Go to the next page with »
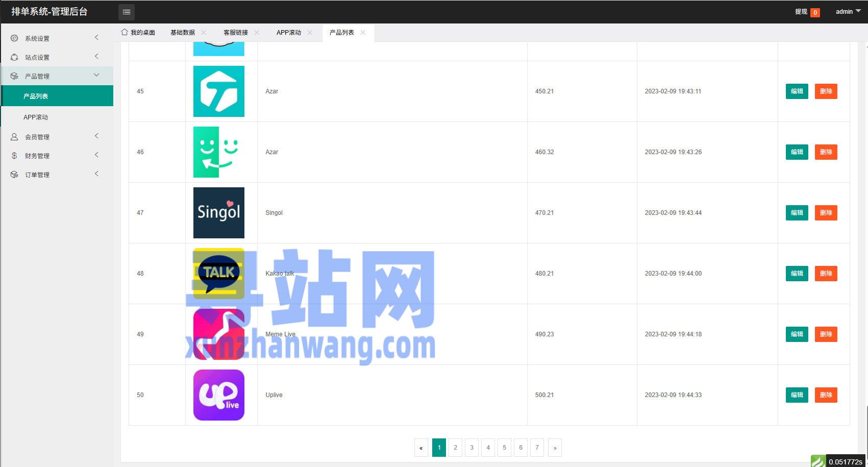Viewport: 868px width, 467px height. pos(555,448)
